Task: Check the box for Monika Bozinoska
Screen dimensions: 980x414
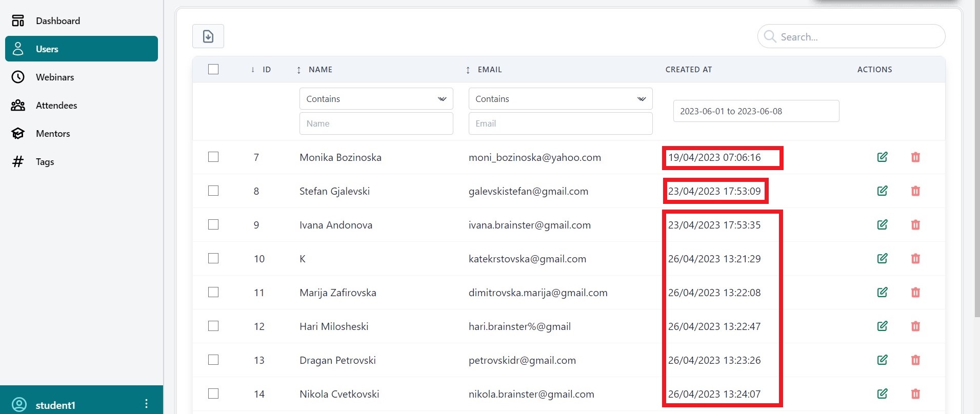Action: point(213,157)
